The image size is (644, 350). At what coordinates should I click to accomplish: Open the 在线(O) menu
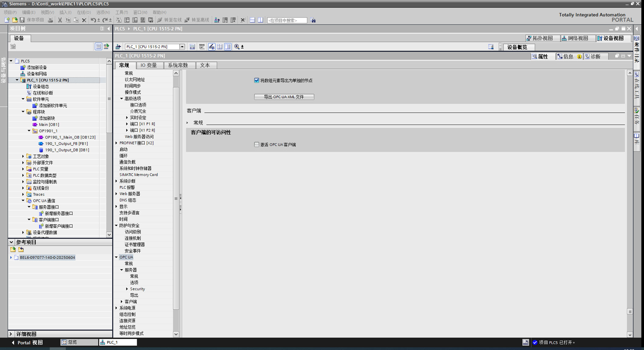84,12
